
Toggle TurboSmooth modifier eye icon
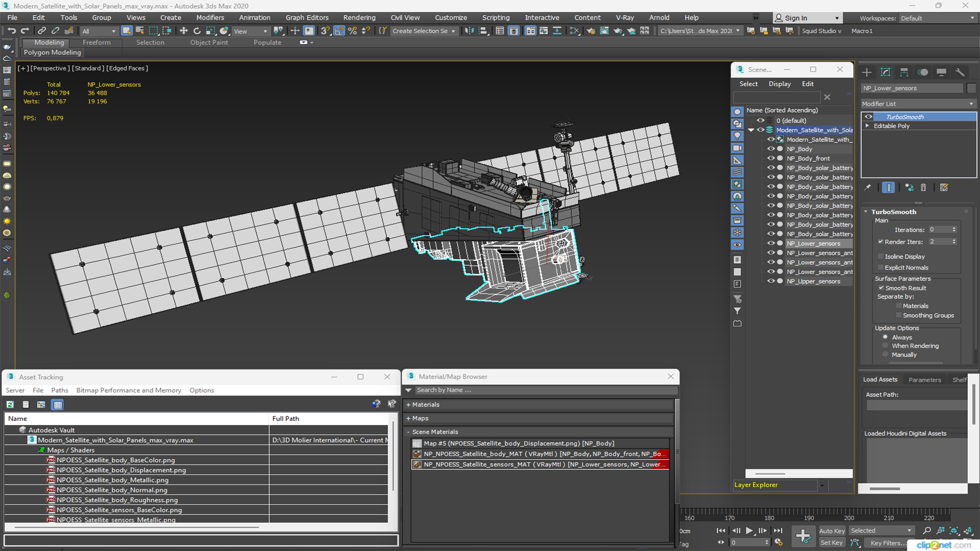click(x=868, y=117)
